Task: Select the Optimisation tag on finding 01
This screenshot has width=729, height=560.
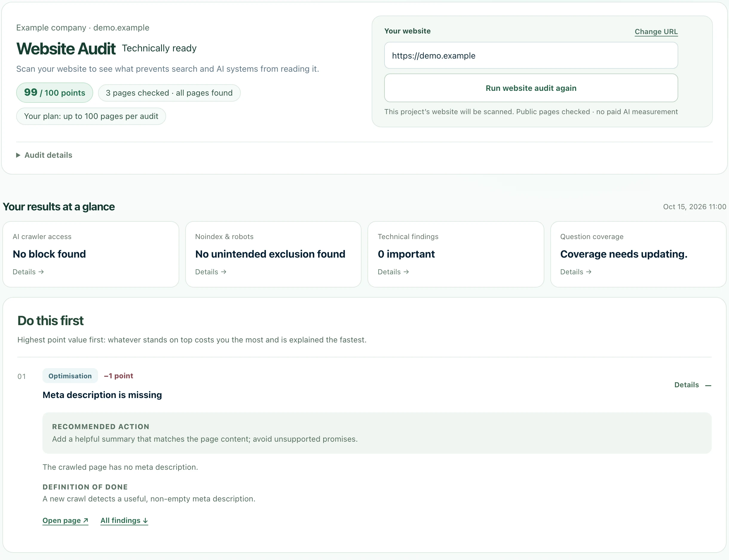Action: [70, 376]
